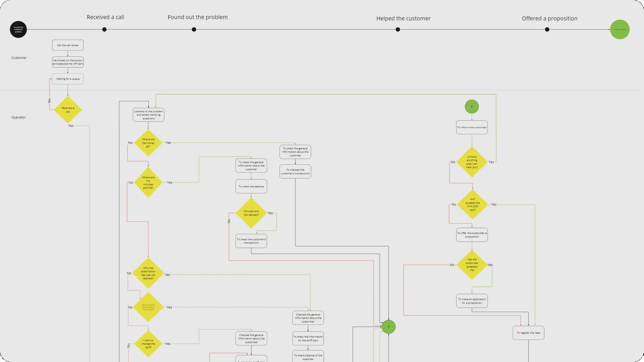
Task: Click the 'Received a call' stage heading
Action: pos(105,17)
